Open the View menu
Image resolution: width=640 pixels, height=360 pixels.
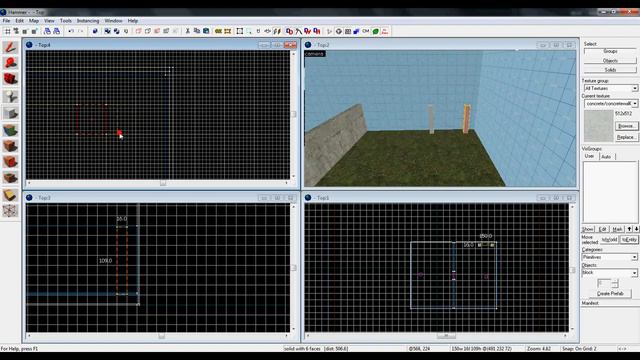(49, 20)
